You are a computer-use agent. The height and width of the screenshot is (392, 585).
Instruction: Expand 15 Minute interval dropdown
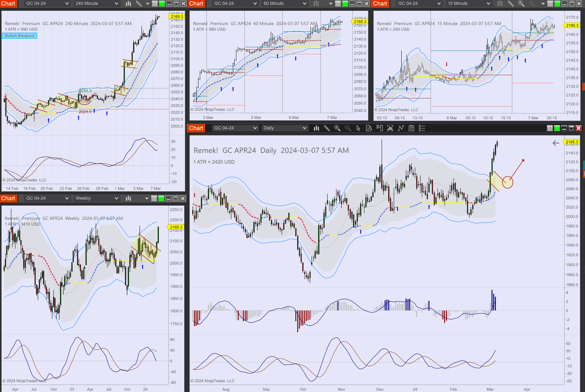(x=469, y=4)
